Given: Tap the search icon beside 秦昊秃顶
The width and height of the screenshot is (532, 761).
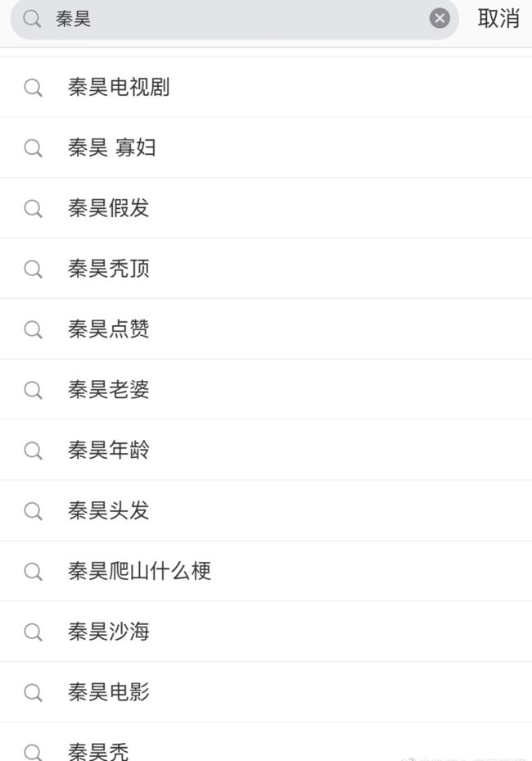Looking at the screenshot, I should 33,269.
